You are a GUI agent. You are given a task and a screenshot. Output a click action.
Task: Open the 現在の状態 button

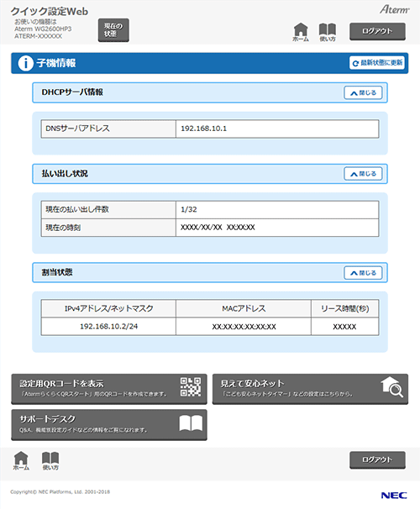[113, 30]
